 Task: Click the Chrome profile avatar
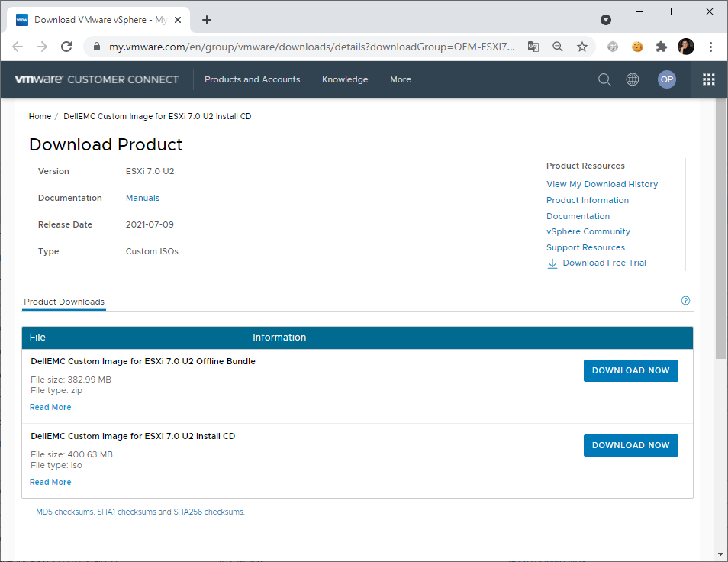click(x=686, y=47)
